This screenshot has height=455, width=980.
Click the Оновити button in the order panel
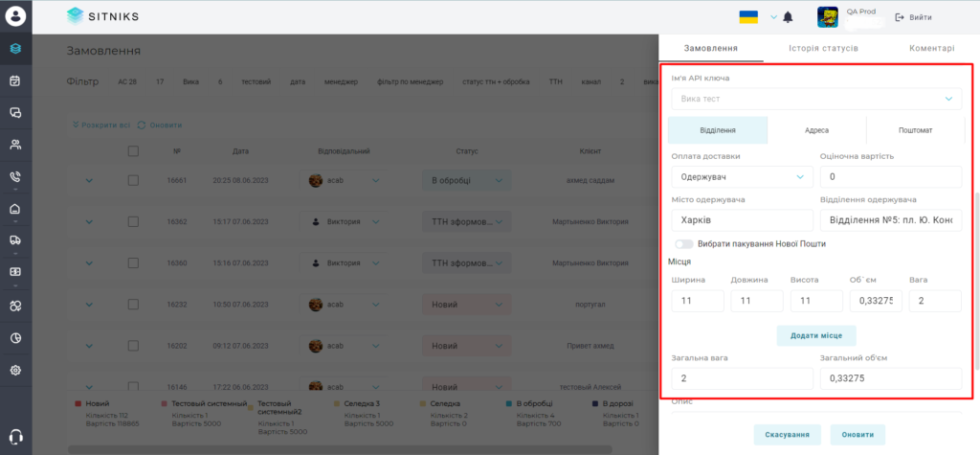tap(857, 434)
